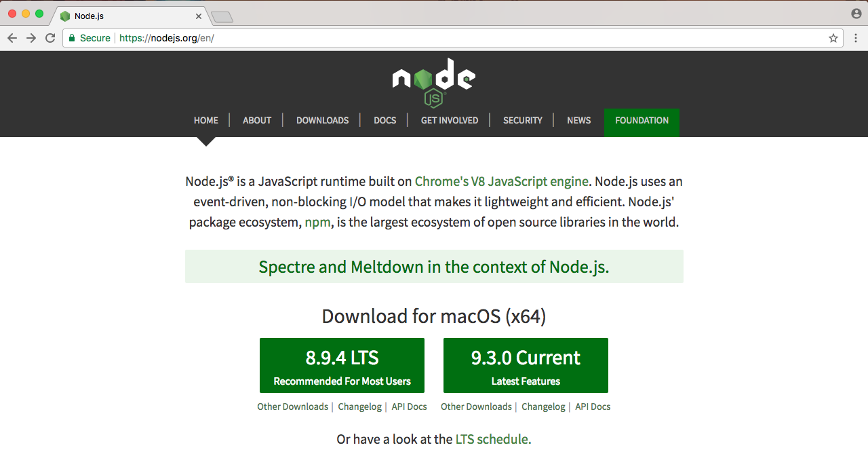Click the Node.js logo in the header
The height and width of the screenshot is (456, 868).
click(433, 82)
